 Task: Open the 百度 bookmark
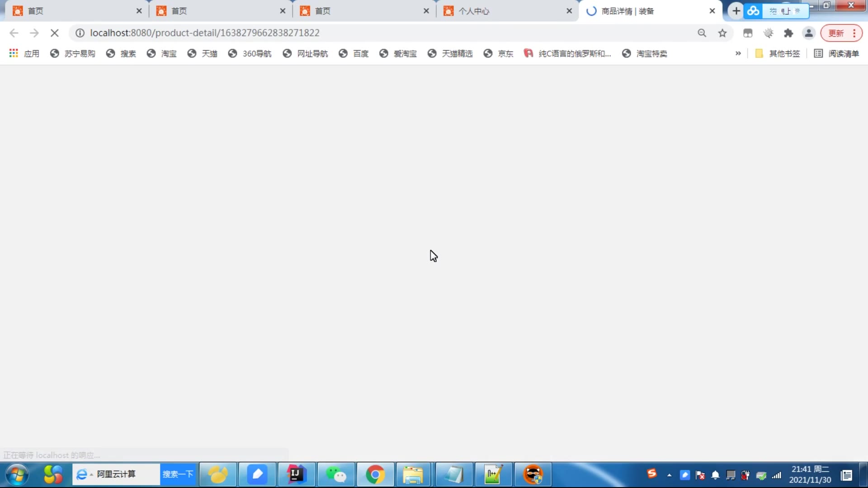pos(354,53)
